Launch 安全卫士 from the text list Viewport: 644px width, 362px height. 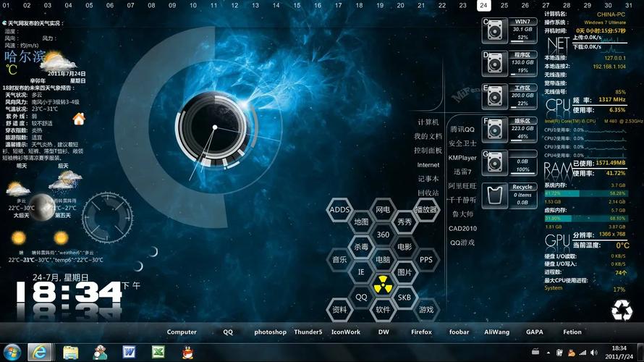pyautogui.click(x=462, y=143)
